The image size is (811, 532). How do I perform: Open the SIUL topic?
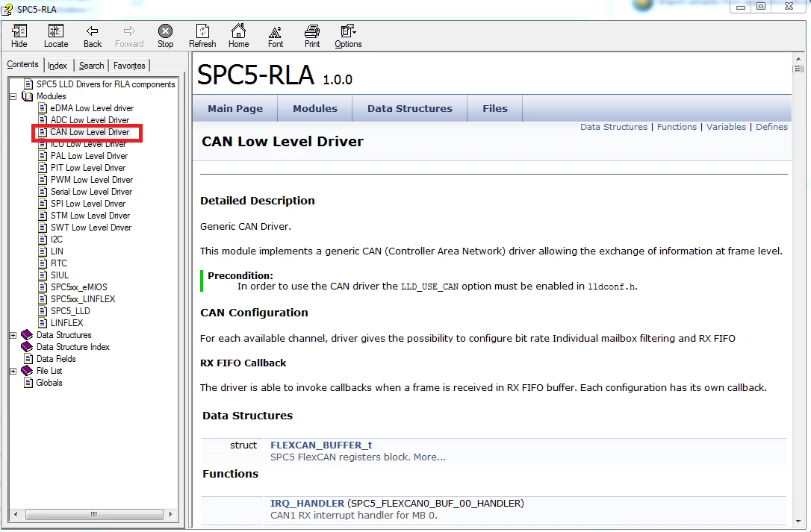(60, 275)
